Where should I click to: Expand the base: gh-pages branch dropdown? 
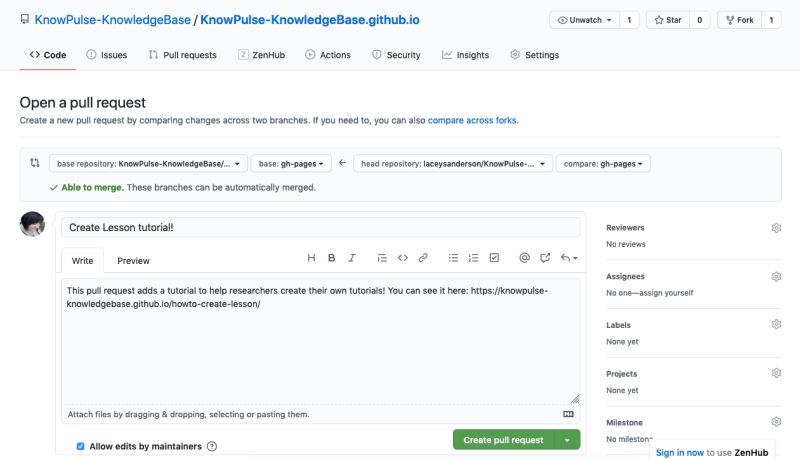(291, 164)
